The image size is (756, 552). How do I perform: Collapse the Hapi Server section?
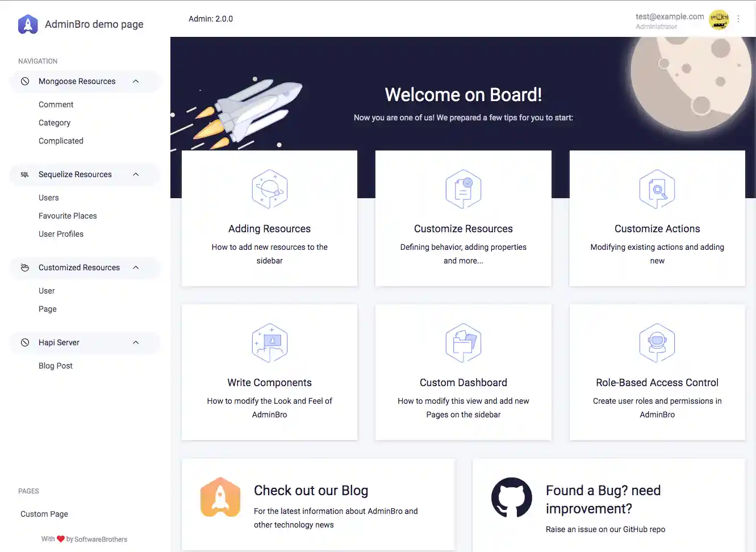point(136,342)
